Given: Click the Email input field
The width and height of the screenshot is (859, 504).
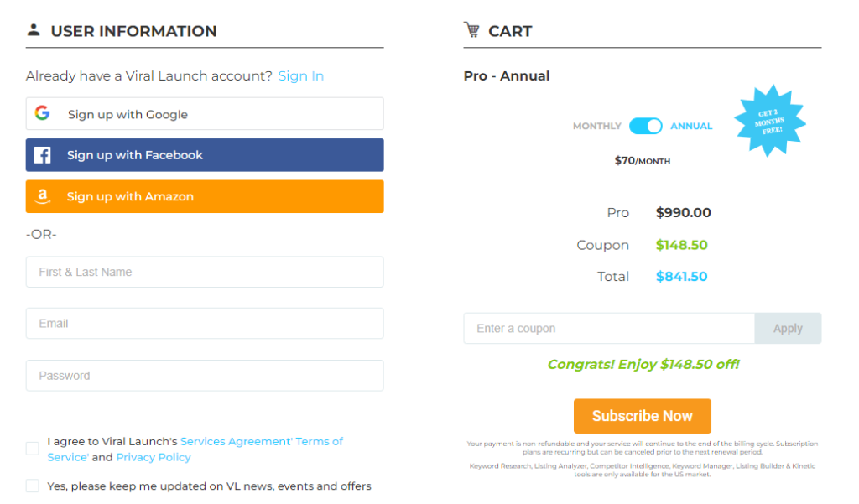Looking at the screenshot, I should (x=205, y=323).
